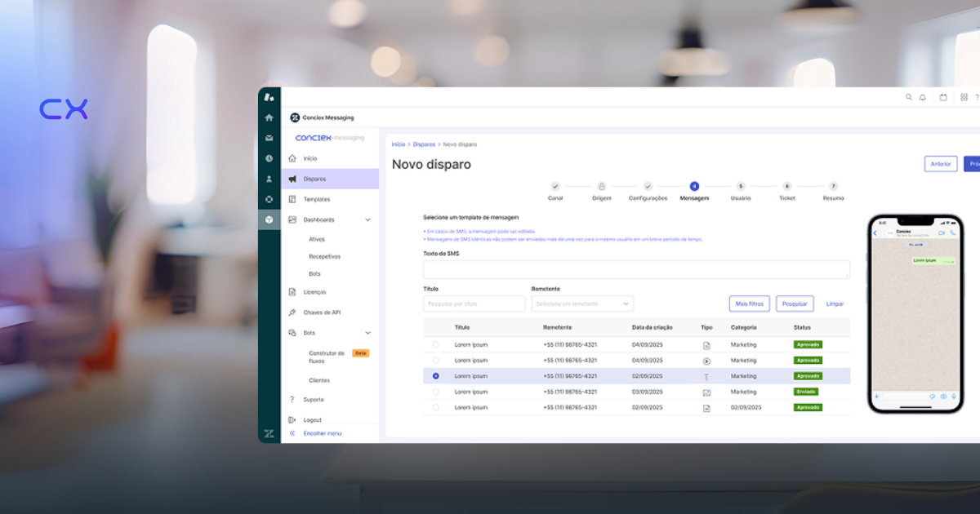The width and height of the screenshot is (980, 514).
Task: Click the Data da criação column header
Action: point(653,327)
